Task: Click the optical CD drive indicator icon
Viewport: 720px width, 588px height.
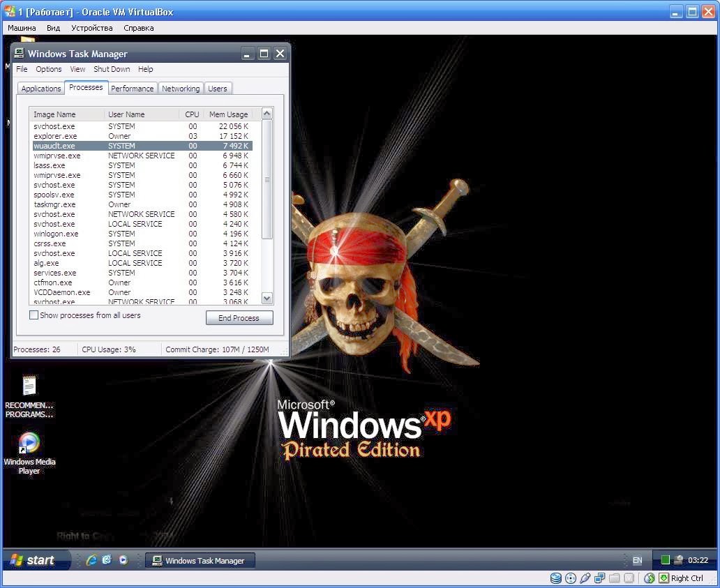Action: [x=570, y=578]
